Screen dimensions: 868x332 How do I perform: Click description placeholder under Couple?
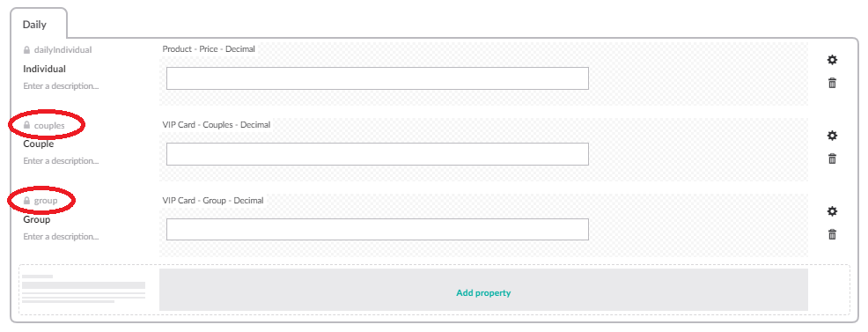[61, 161]
